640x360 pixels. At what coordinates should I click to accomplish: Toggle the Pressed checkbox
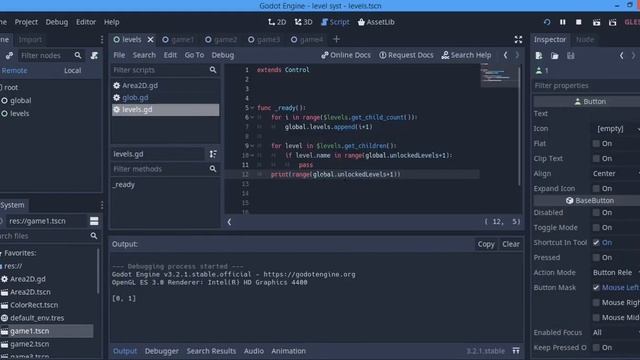tap(596, 258)
